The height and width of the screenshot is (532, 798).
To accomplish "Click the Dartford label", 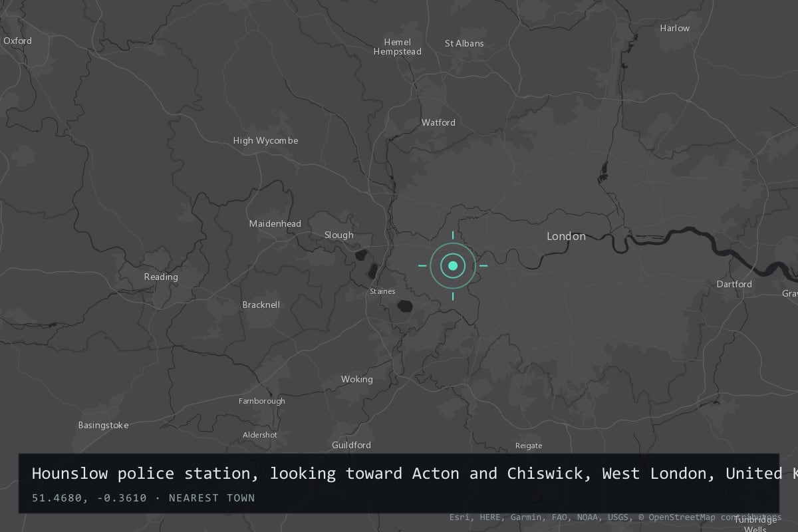I will [734, 284].
